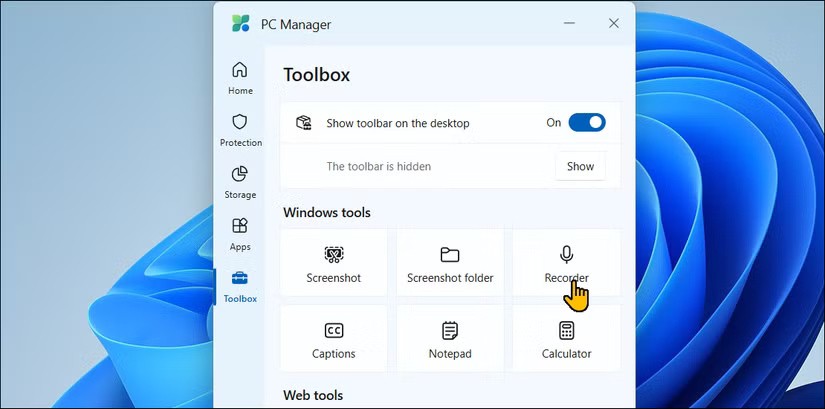Open the Calculator tool

(566, 340)
